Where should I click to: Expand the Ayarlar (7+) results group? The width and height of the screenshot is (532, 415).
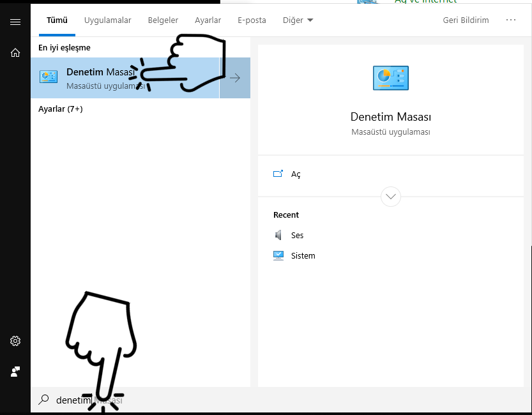61,109
